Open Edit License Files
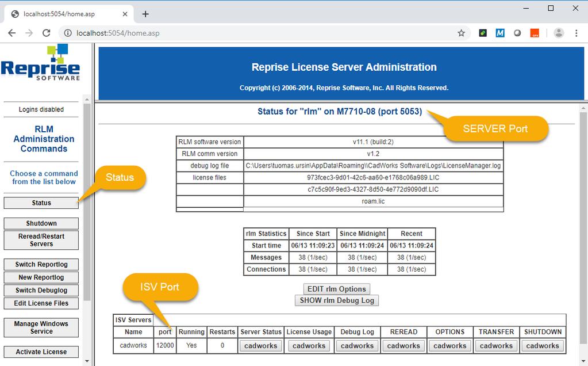 pyautogui.click(x=41, y=303)
